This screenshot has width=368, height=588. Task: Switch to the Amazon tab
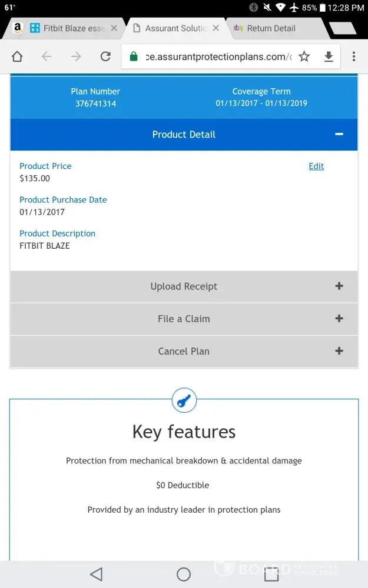tap(17, 28)
